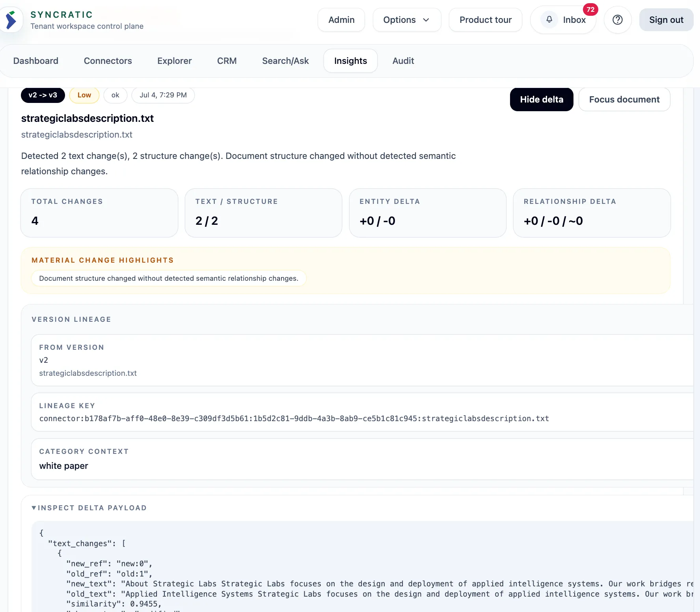Click the Jul 4, 7:29 PM timestamp
This screenshot has width=700, height=612.
(163, 95)
